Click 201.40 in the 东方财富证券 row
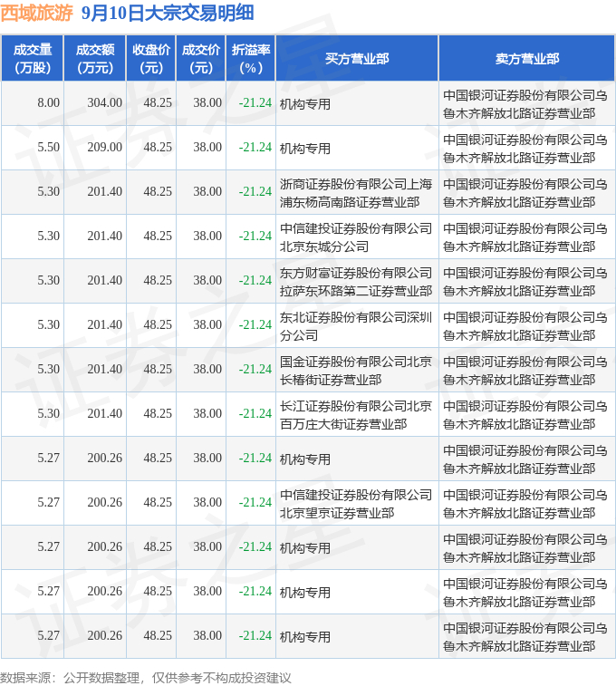The height and width of the screenshot is (686, 616). 104,280
